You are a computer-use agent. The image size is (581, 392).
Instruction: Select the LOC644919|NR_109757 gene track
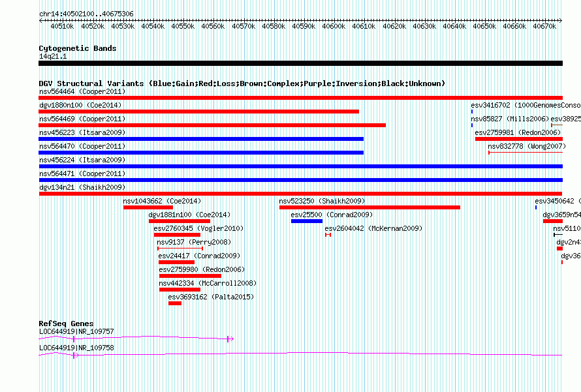click(136, 339)
